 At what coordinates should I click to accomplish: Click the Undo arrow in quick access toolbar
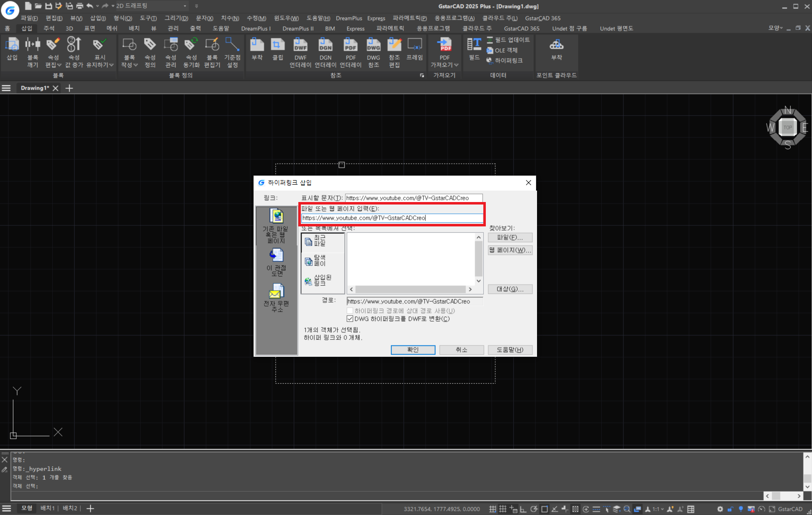pyautogui.click(x=90, y=6)
